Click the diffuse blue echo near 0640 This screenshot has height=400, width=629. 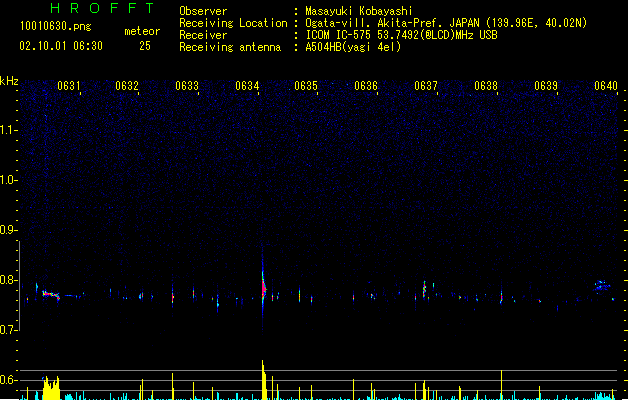click(x=602, y=286)
